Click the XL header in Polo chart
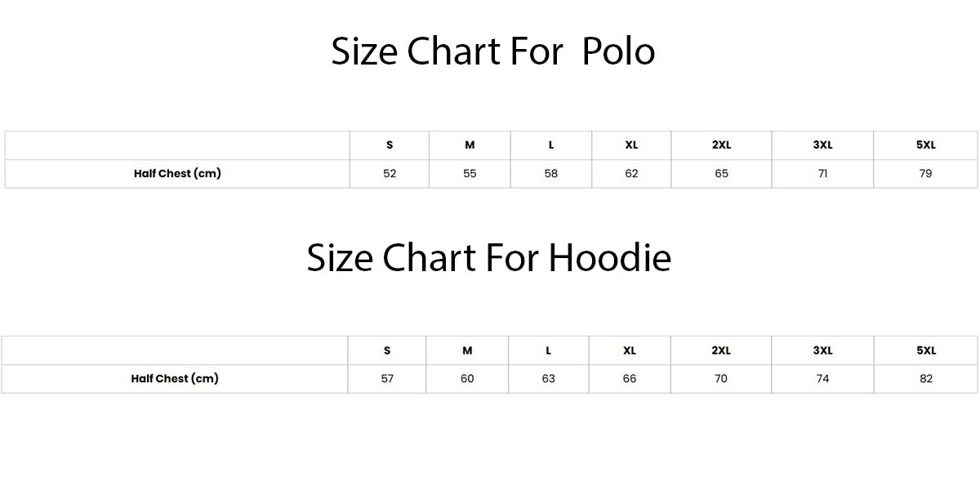This screenshot has width=980, height=490. pos(631,145)
